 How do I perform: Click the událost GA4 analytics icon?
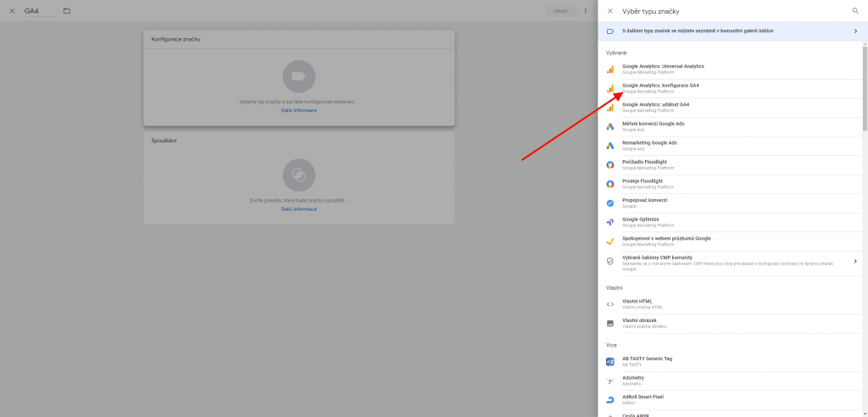click(x=610, y=108)
